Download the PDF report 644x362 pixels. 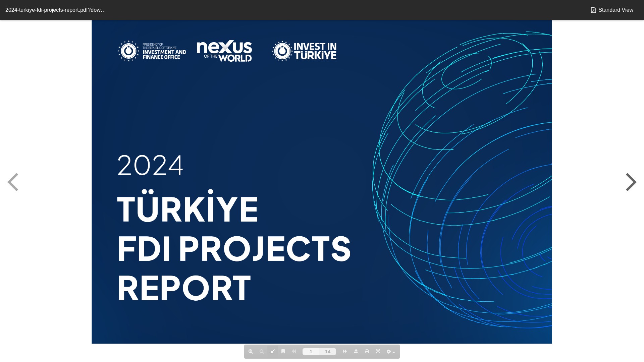click(356, 351)
